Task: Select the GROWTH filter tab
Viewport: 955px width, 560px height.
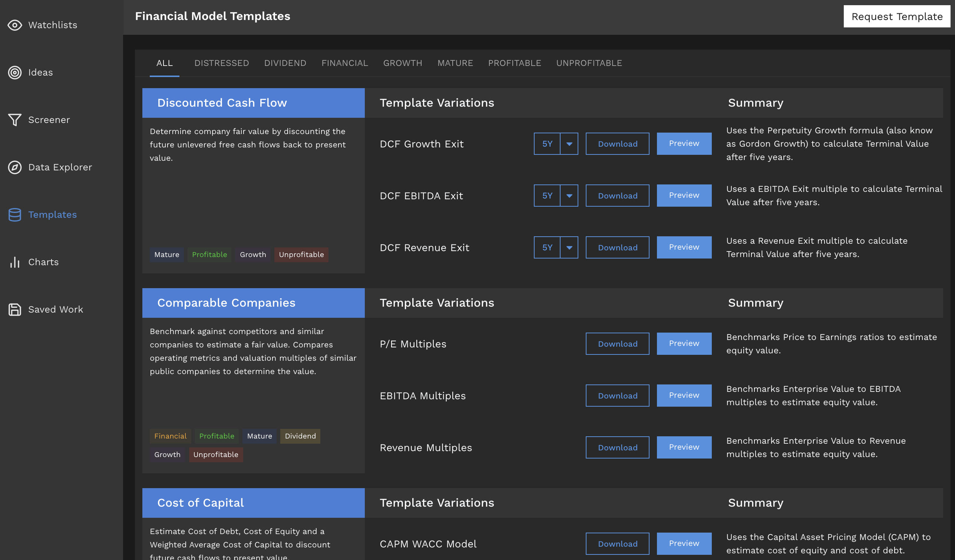Action: pyautogui.click(x=403, y=63)
